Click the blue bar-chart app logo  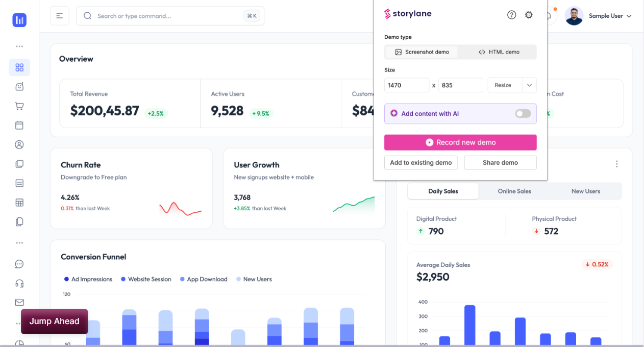coord(19,20)
